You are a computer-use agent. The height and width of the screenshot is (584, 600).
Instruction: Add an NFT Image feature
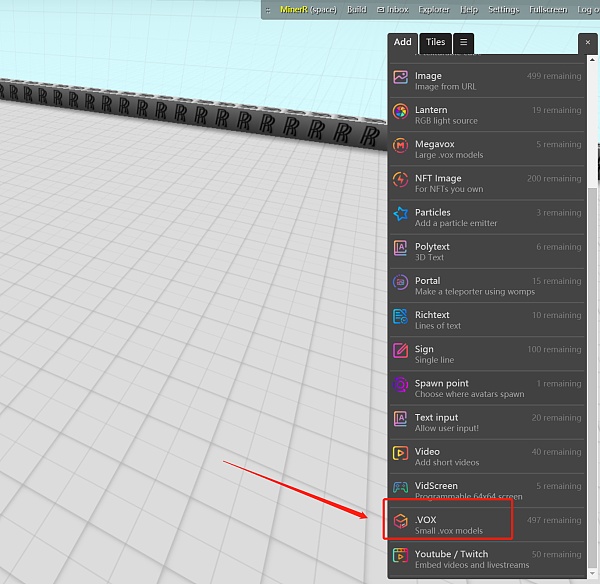(487, 183)
